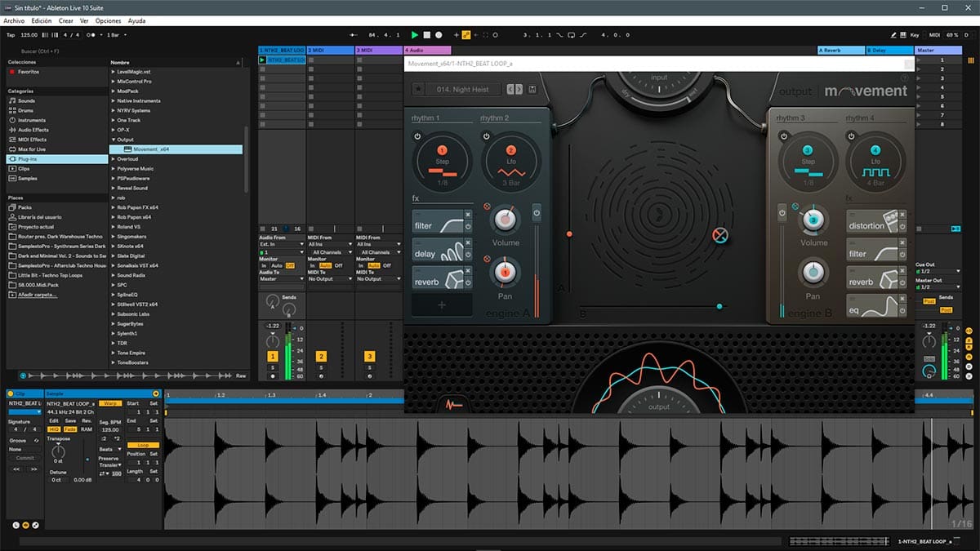Open the Opciones menu
The image size is (980, 551).
pos(109,20)
